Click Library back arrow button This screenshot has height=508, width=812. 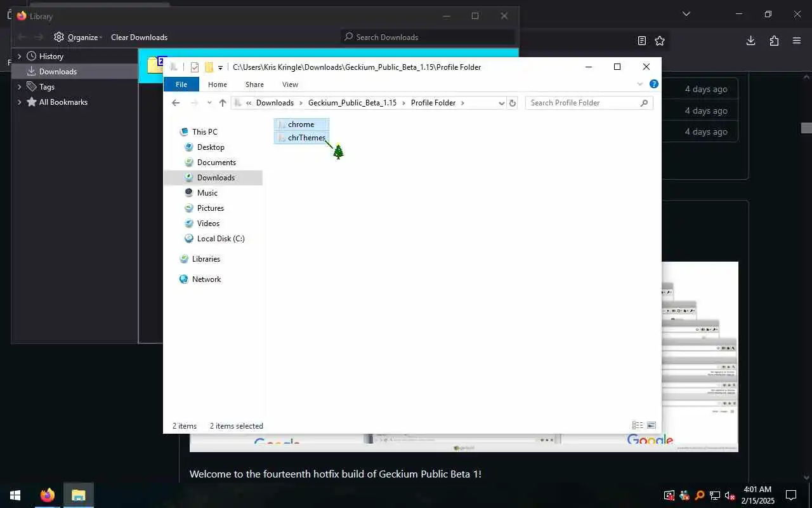coord(22,37)
